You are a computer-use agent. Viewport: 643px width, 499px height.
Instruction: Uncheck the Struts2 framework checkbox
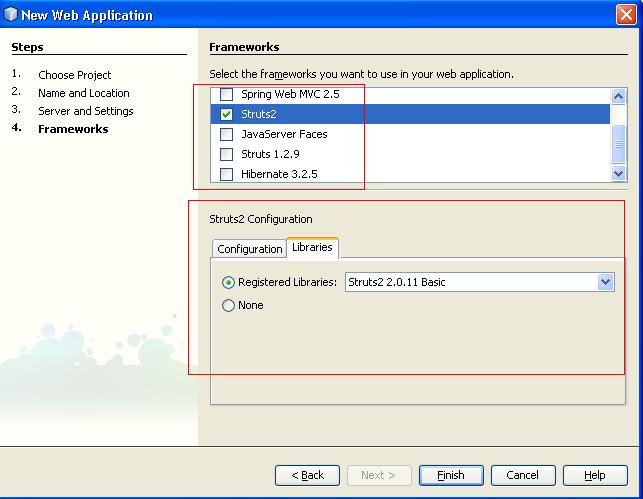(226, 114)
